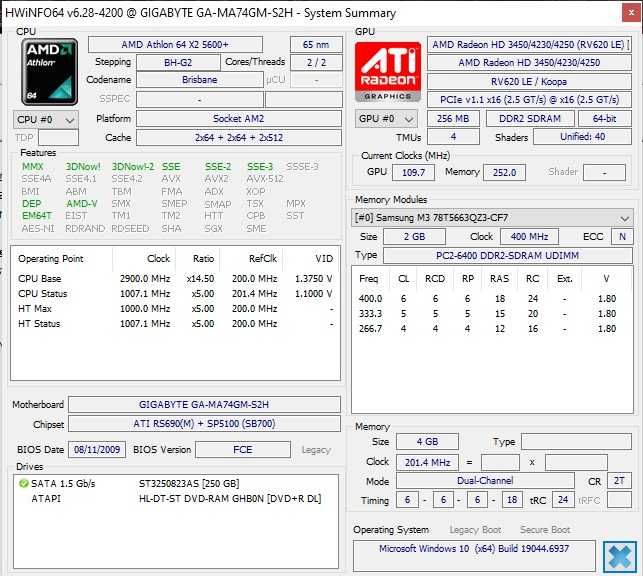Screen dimensions: 643x576
Task: Click the GPU clock value 109.7
Action: click(413, 172)
